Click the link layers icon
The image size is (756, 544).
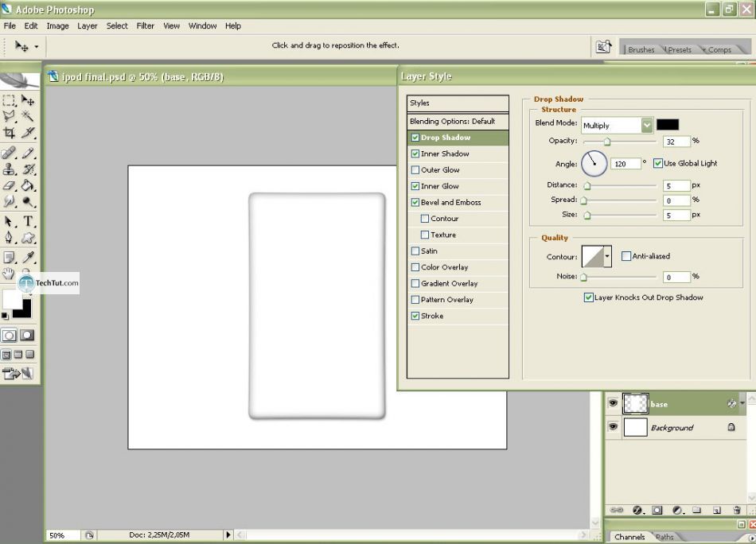point(617,510)
